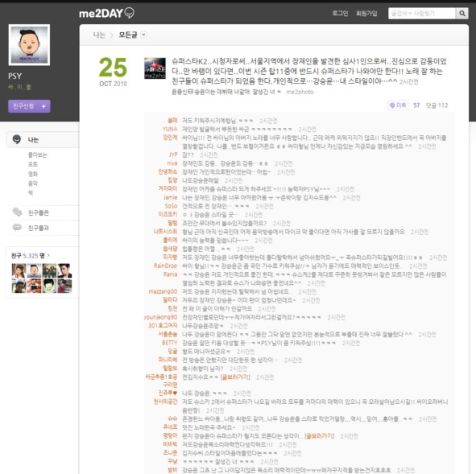Click the woman's photo in friends grid
The height and width of the screenshot is (474, 476).
[19, 270]
